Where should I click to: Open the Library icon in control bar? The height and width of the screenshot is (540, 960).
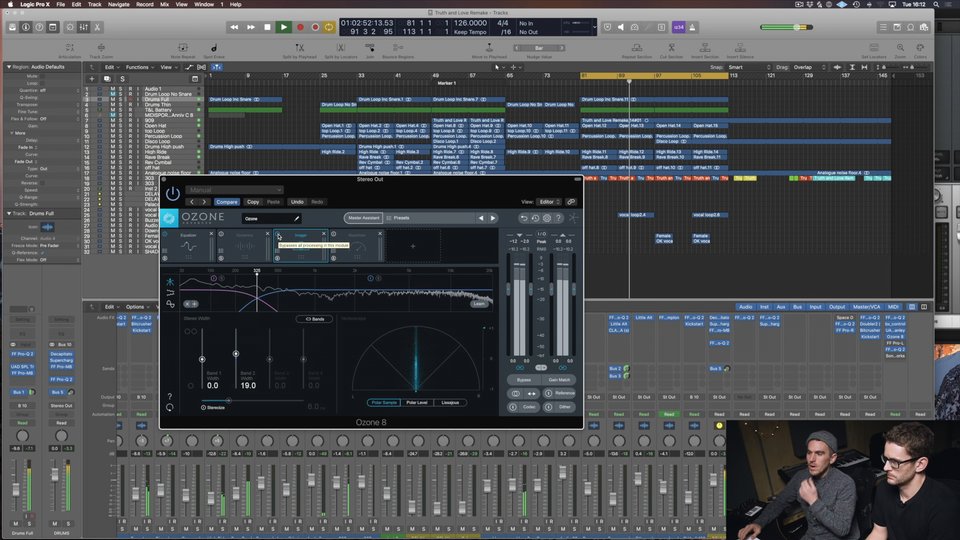[x=12, y=27]
